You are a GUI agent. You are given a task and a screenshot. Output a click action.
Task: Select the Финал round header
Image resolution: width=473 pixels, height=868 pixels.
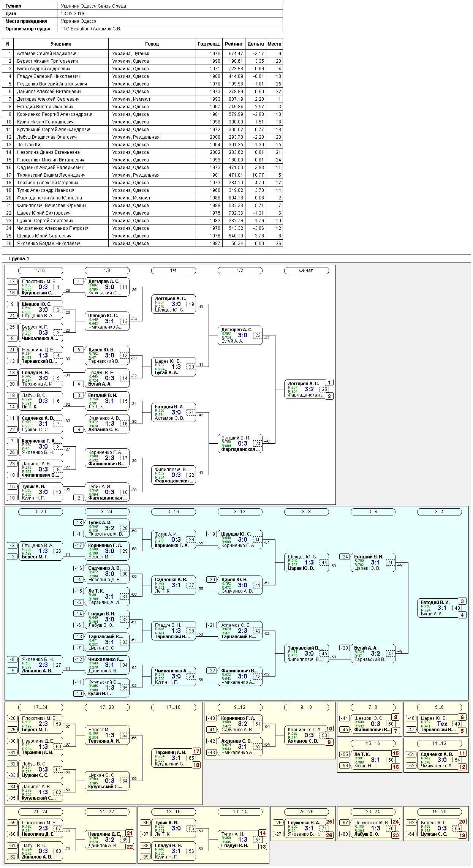coord(307,270)
